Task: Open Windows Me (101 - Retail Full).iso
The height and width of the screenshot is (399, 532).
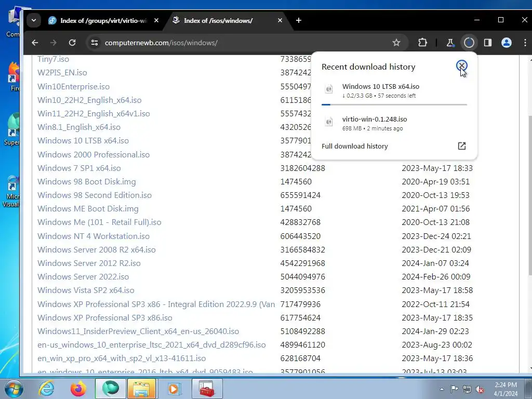Action: pyautogui.click(x=99, y=222)
